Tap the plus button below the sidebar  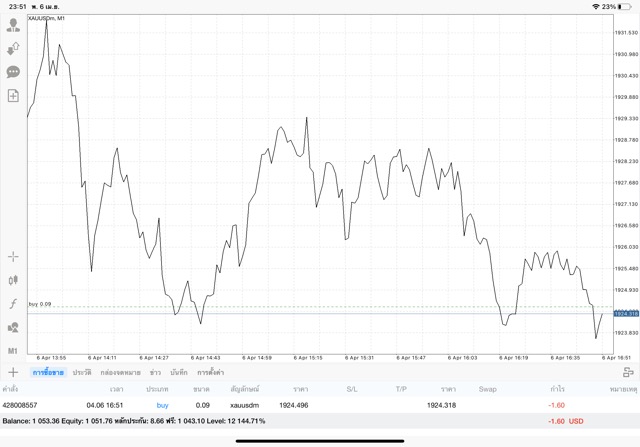[x=13, y=372]
